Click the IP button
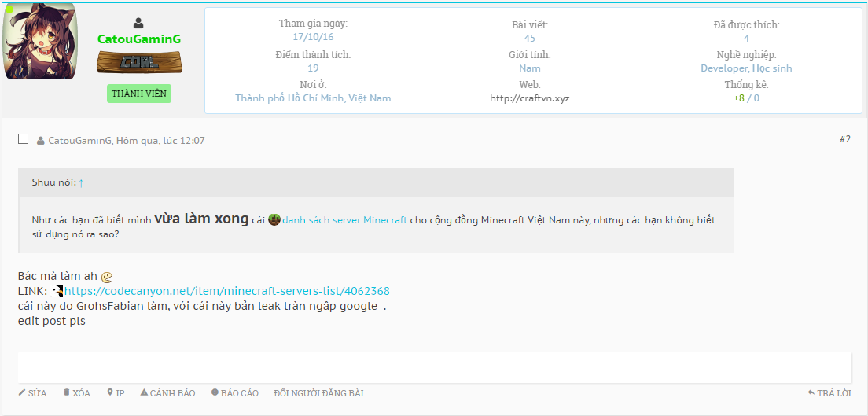Viewport: 868px width, 416px height. click(x=116, y=393)
